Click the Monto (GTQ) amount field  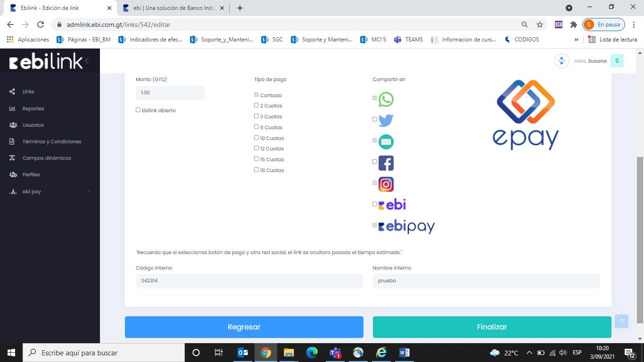click(170, 93)
